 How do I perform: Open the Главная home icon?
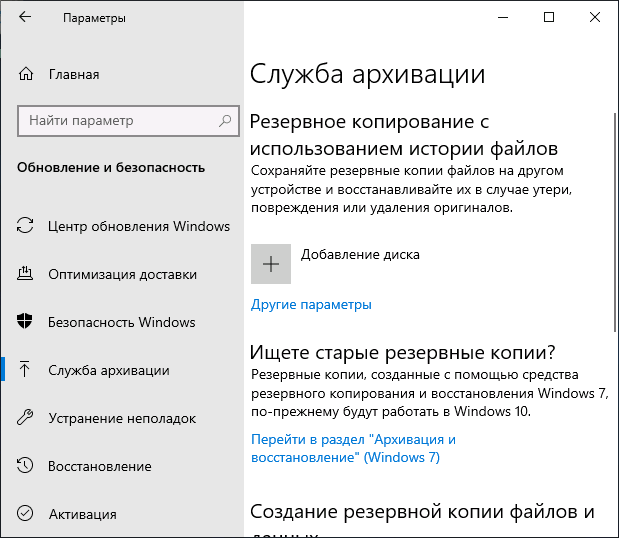pos(26,74)
